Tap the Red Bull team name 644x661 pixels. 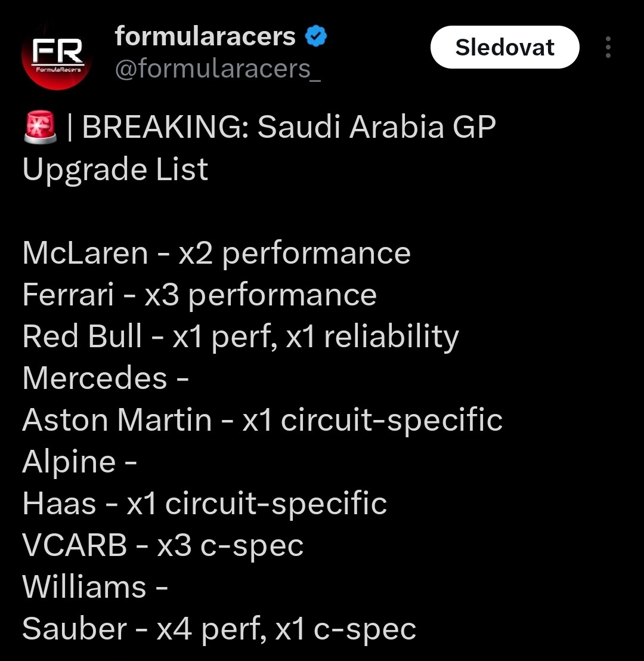click(x=82, y=336)
